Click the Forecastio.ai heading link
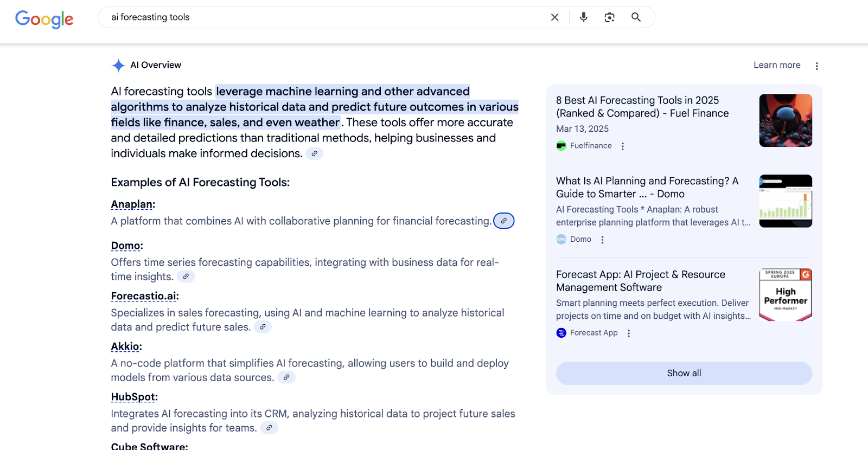868x450 pixels. 145,296
